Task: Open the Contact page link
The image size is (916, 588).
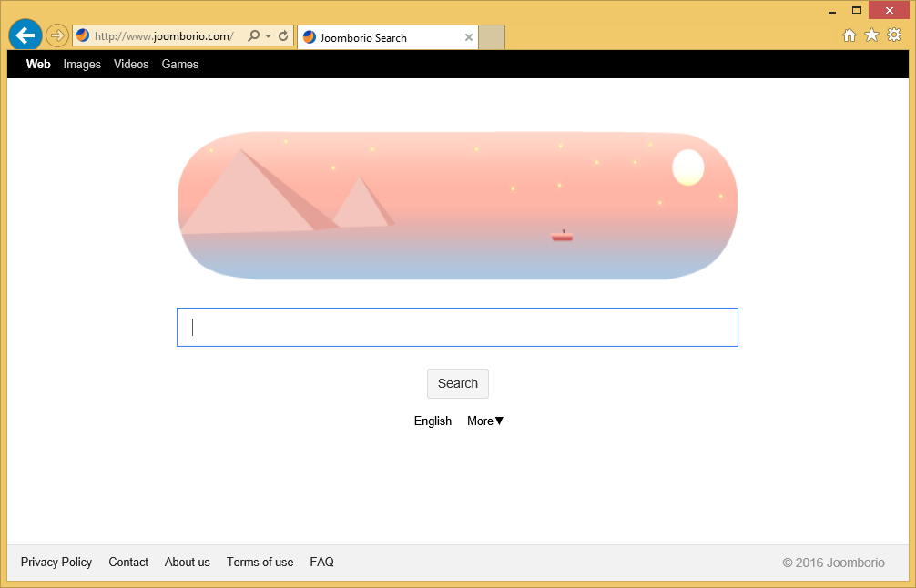Action: tap(128, 562)
